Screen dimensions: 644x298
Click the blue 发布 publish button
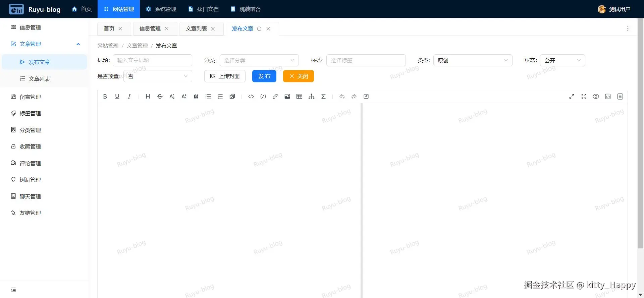[264, 76]
